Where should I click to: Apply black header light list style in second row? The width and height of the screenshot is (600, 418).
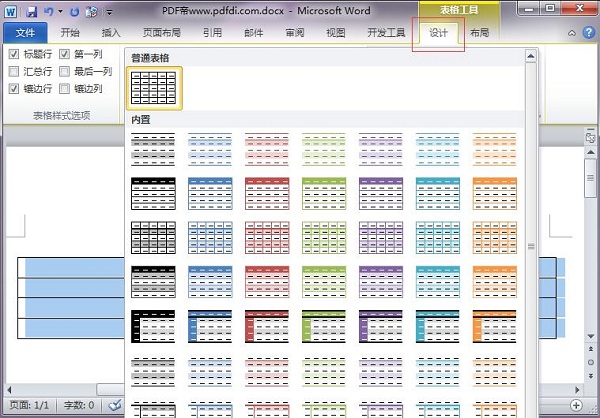tap(153, 194)
